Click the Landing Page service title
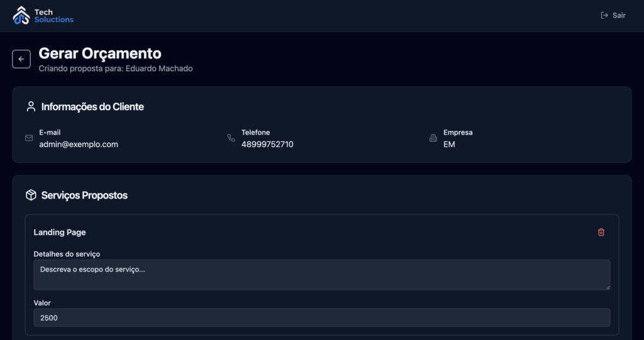The width and height of the screenshot is (644, 340). (60, 233)
